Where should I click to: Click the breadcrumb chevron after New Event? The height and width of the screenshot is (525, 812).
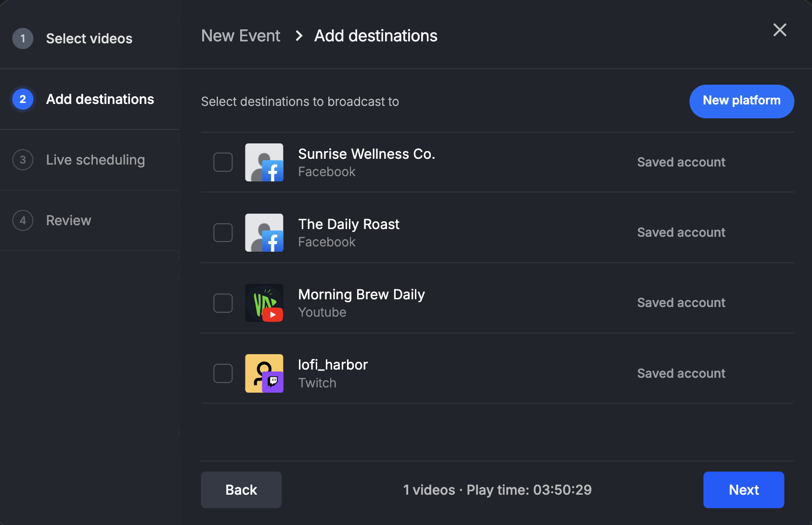pyautogui.click(x=299, y=36)
